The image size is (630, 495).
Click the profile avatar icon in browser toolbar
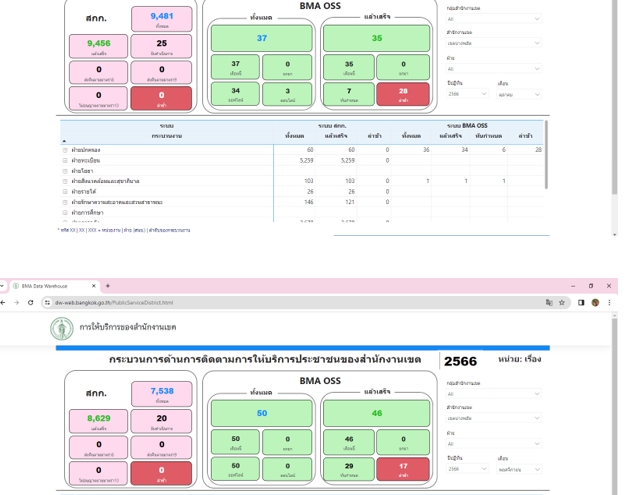tap(595, 302)
